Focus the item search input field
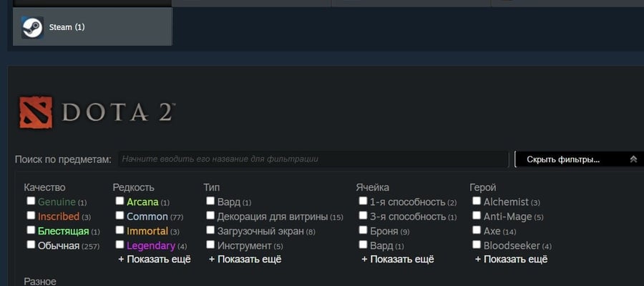The width and height of the screenshot is (644, 286). tap(313, 159)
